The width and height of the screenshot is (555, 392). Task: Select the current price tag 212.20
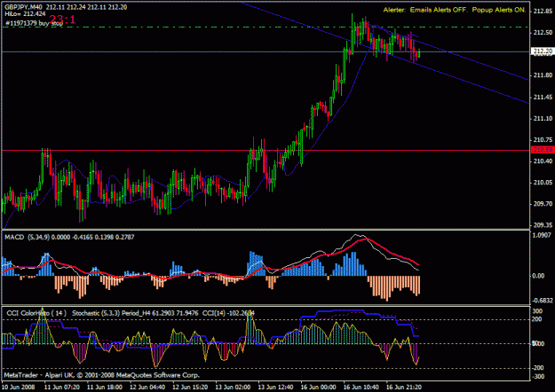pyautogui.click(x=543, y=51)
